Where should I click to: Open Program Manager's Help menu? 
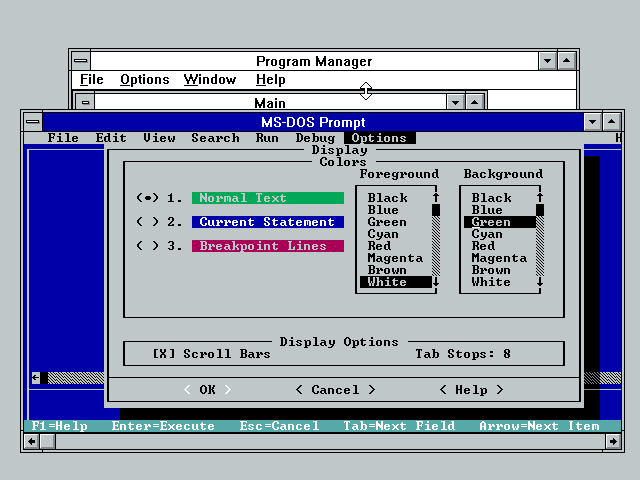[271, 80]
